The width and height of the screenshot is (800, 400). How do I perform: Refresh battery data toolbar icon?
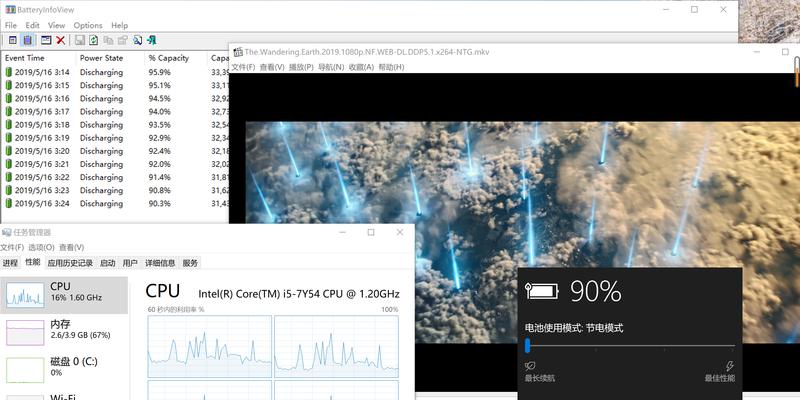94,40
